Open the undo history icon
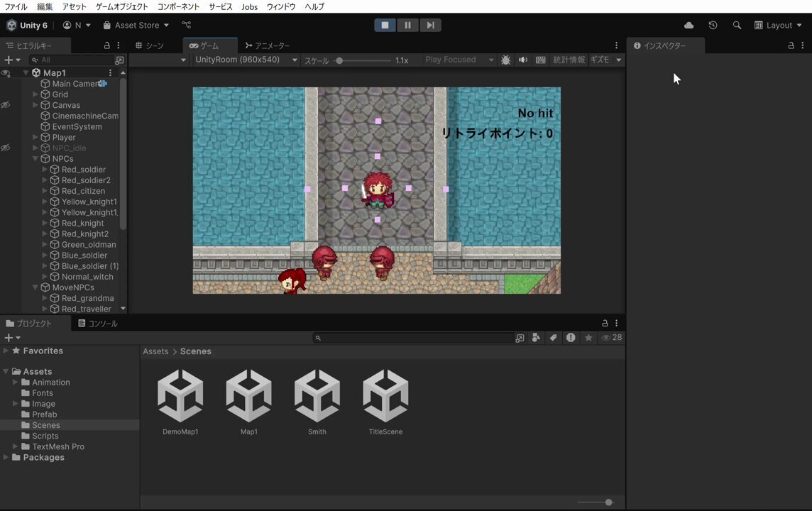The width and height of the screenshot is (812, 511). tap(713, 26)
